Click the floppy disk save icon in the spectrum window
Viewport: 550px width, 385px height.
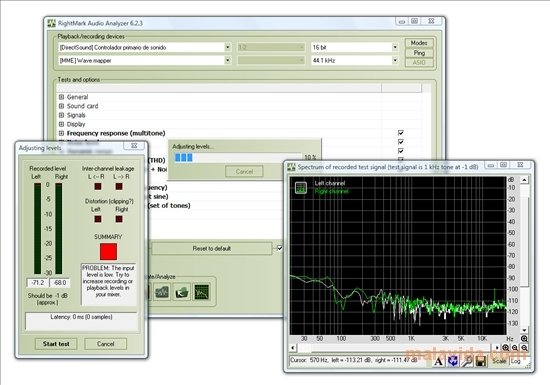point(481,361)
